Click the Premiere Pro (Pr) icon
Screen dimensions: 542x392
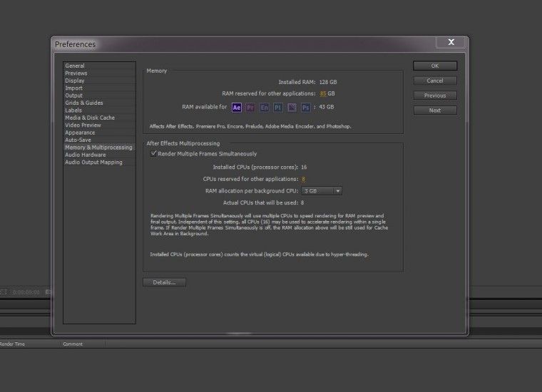(x=250, y=108)
